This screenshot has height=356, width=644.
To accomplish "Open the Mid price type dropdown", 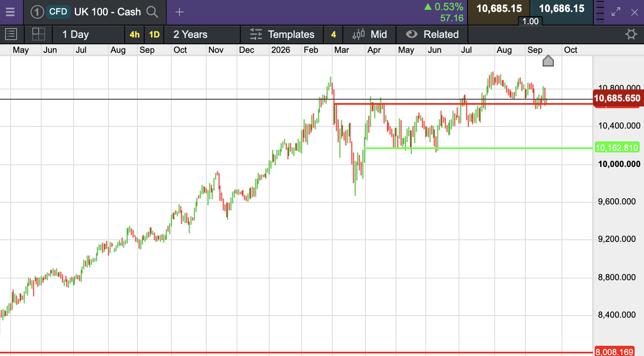I will [370, 34].
